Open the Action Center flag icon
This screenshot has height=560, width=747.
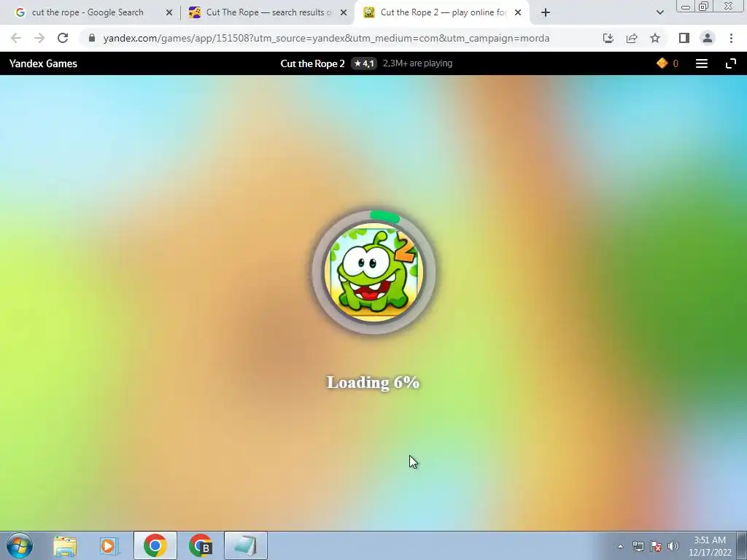656,546
